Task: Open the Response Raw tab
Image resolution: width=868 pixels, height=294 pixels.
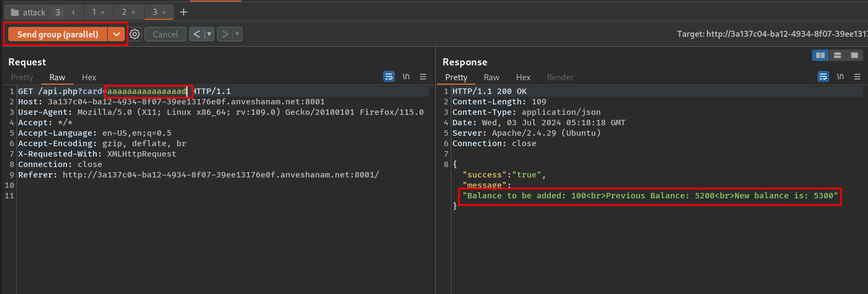Action: coord(491,77)
